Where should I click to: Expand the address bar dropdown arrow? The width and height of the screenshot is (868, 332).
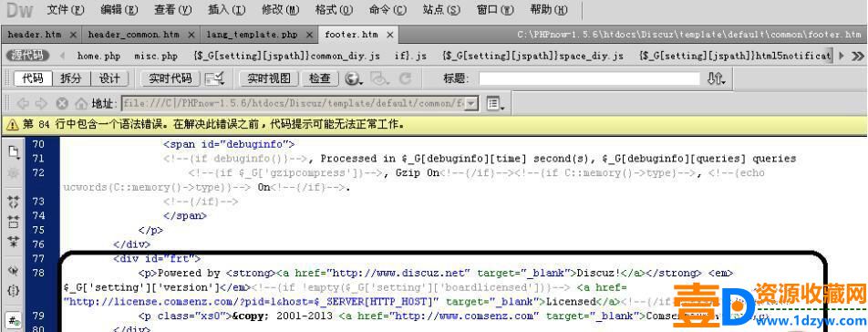click(x=471, y=103)
